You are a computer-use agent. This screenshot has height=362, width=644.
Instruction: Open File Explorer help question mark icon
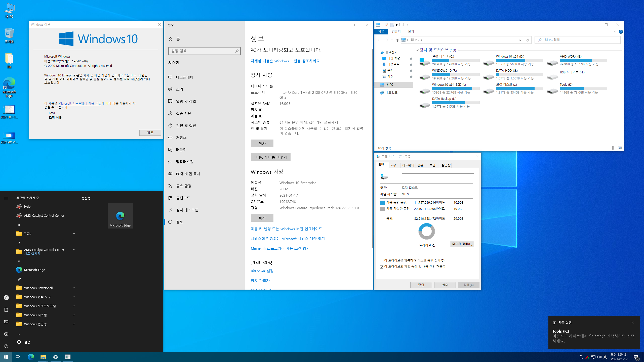621,32
